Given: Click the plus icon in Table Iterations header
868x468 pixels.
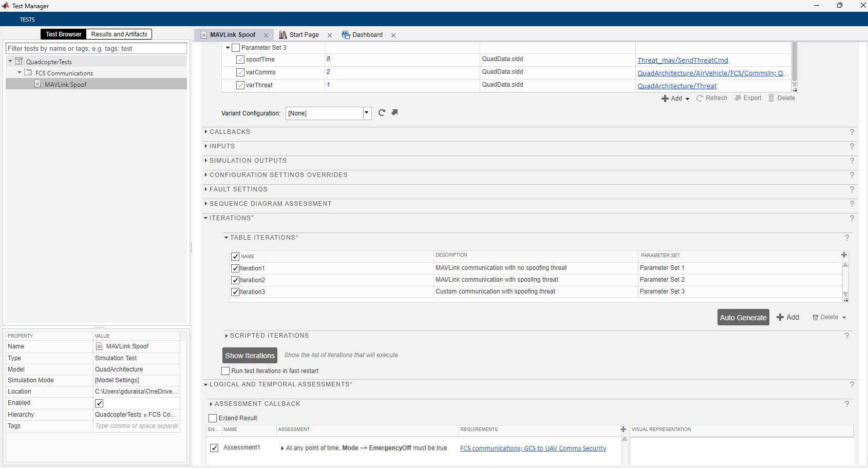Looking at the screenshot, I should (844, 255).
